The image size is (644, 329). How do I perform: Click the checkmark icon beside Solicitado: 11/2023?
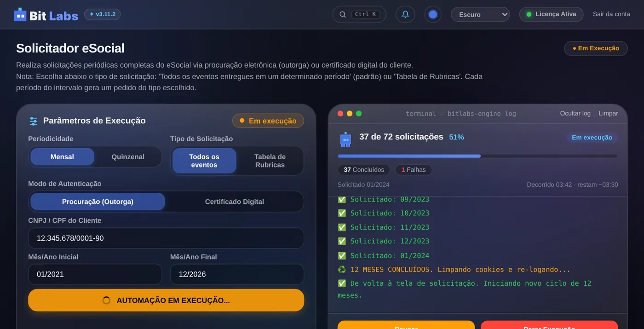coord(342,227)
